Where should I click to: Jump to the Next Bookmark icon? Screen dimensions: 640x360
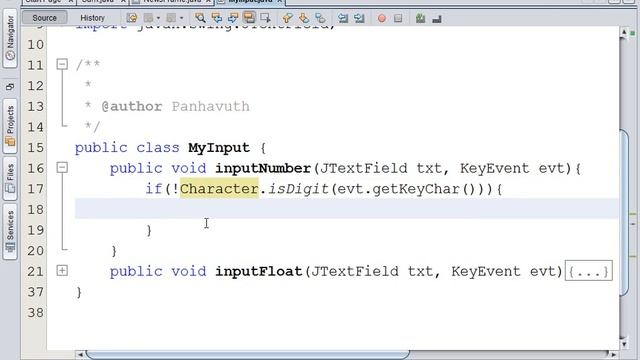[304, 18]
